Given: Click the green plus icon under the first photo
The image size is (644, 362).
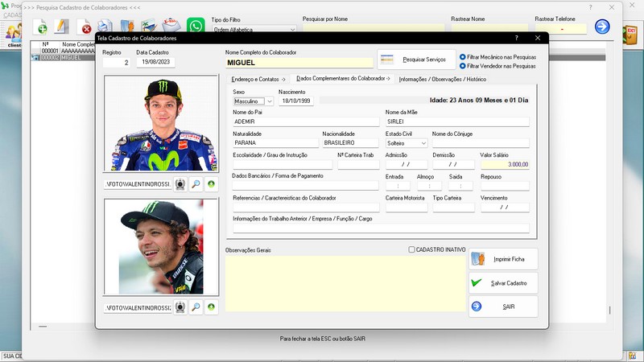Looking at the screenshot, I should [211, 184].
